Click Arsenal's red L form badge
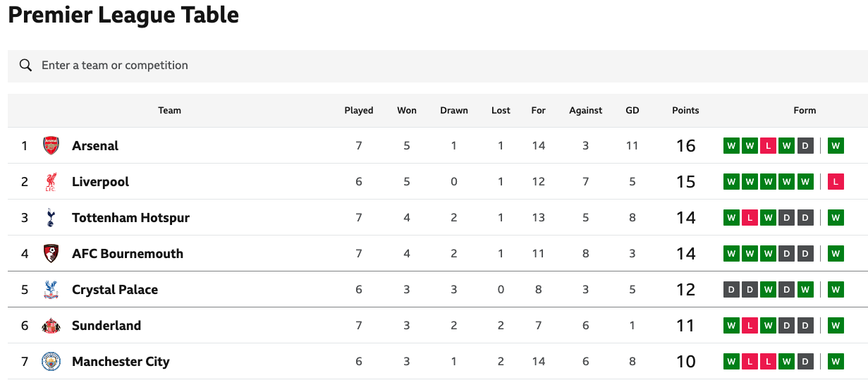Screen dimensions: 868x385 pos(768,146)
